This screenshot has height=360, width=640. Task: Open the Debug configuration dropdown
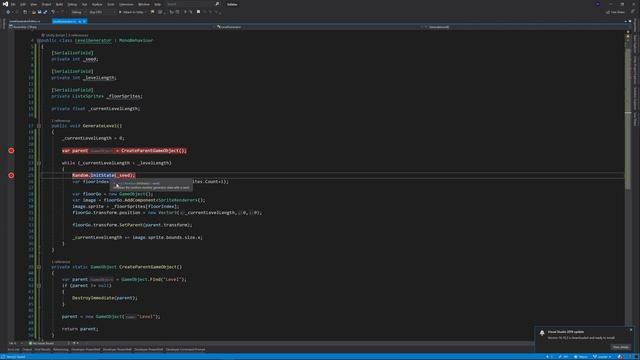(78, 12)
